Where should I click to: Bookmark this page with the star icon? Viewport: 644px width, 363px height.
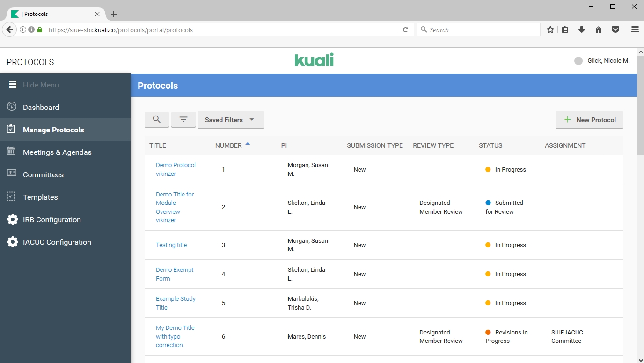click(x=550, y=30)
